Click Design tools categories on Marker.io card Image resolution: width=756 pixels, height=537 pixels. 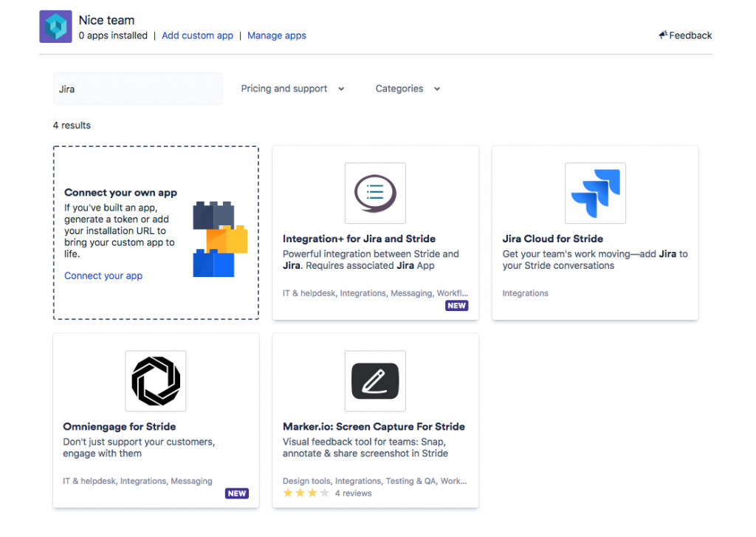[374, 481]
